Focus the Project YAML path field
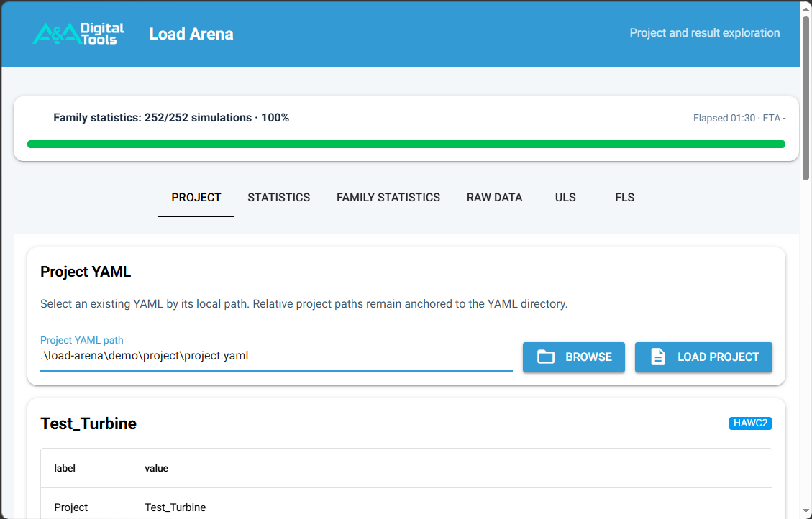Screen dimensions: 812x519 (x=276, y=357)
